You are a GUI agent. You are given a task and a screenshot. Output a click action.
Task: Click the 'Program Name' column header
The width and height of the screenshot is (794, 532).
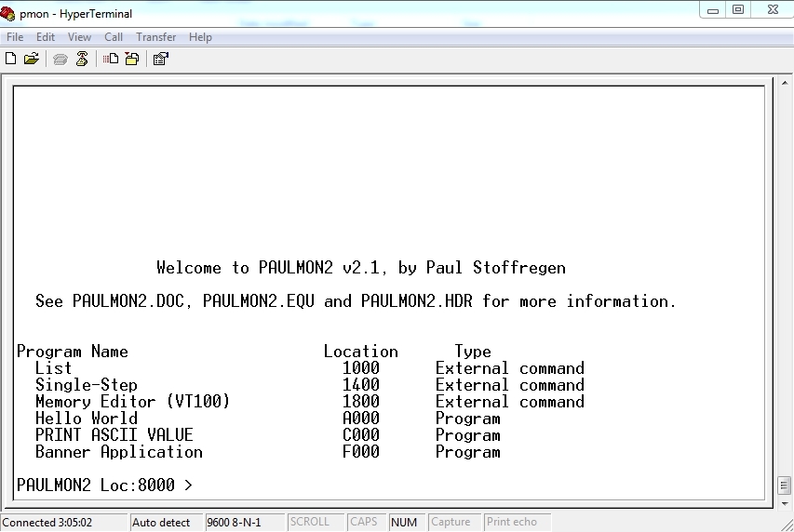[73, 352]
